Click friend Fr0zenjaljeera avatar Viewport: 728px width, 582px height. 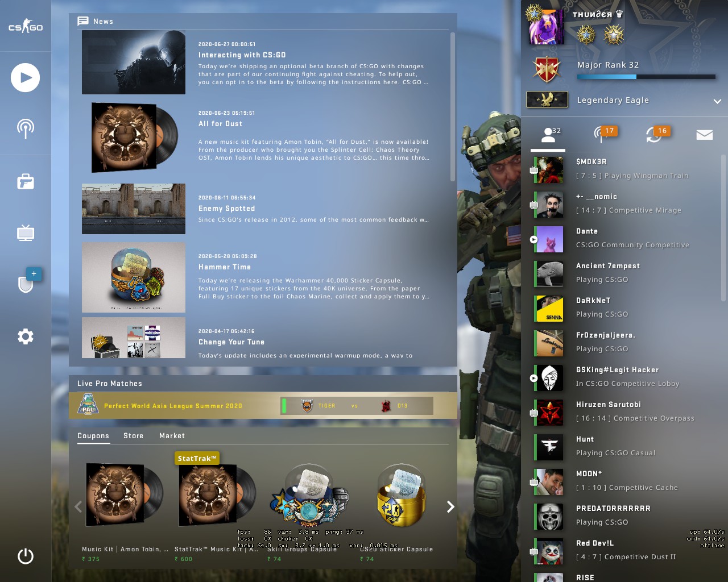[x=549, y=343]
